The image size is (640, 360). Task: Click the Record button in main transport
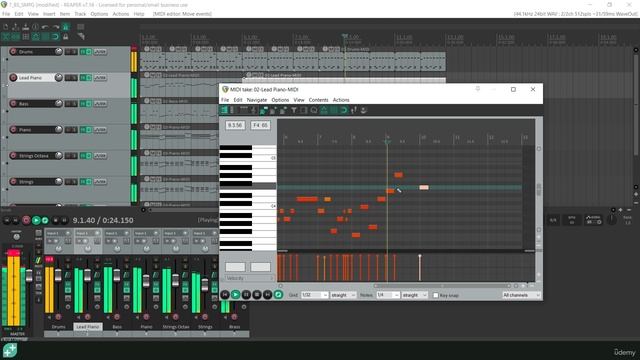[26, 220]
